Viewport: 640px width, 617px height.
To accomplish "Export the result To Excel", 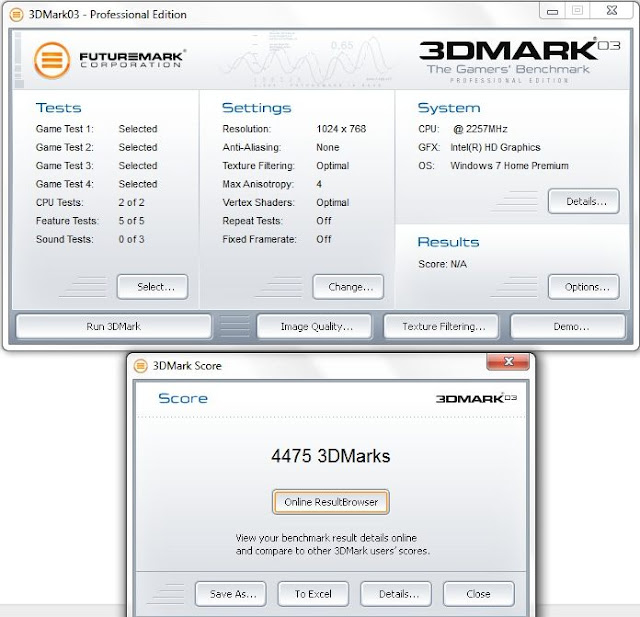I will point(313,594).
